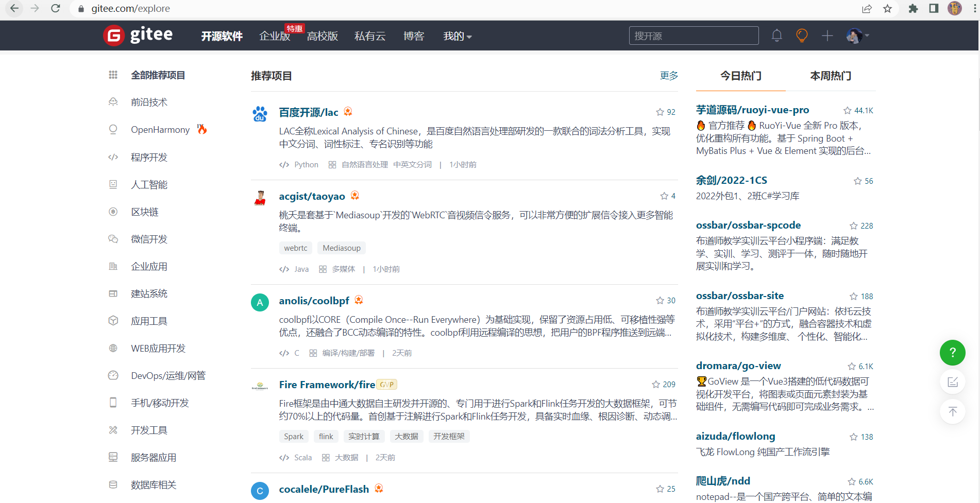Screen dimensions: 980x503
Task: Click the blue C avatar of cocalele
Action: tap(260, 491)
